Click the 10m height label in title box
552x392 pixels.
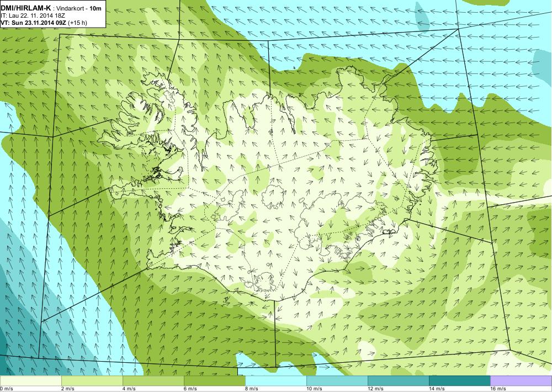pos(95,8)
